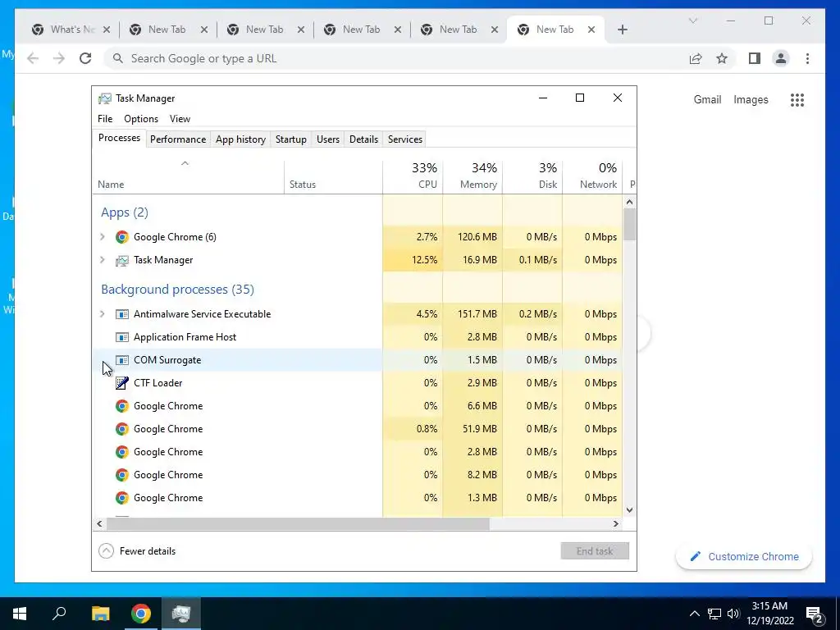Sort by the Memory column header

472,177
